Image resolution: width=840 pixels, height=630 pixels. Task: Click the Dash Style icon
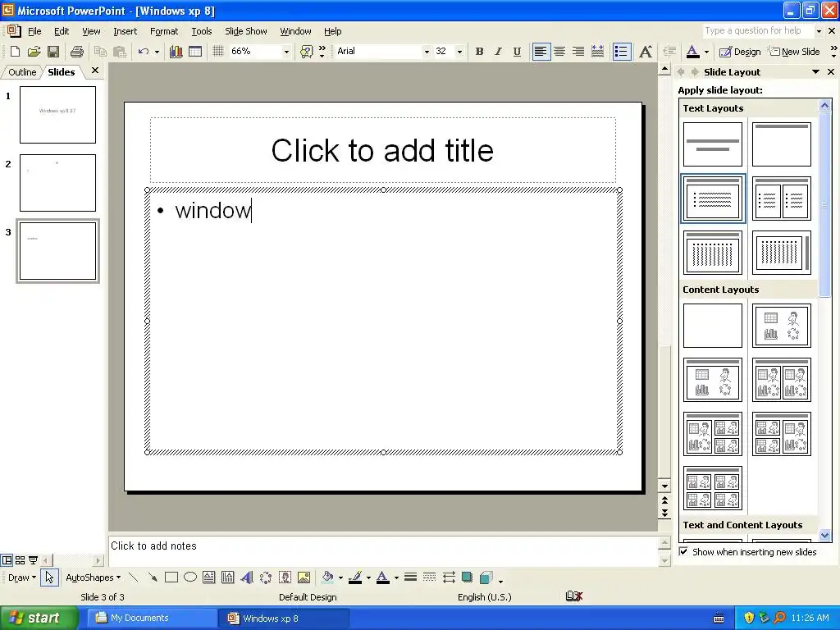pos(429,577)
